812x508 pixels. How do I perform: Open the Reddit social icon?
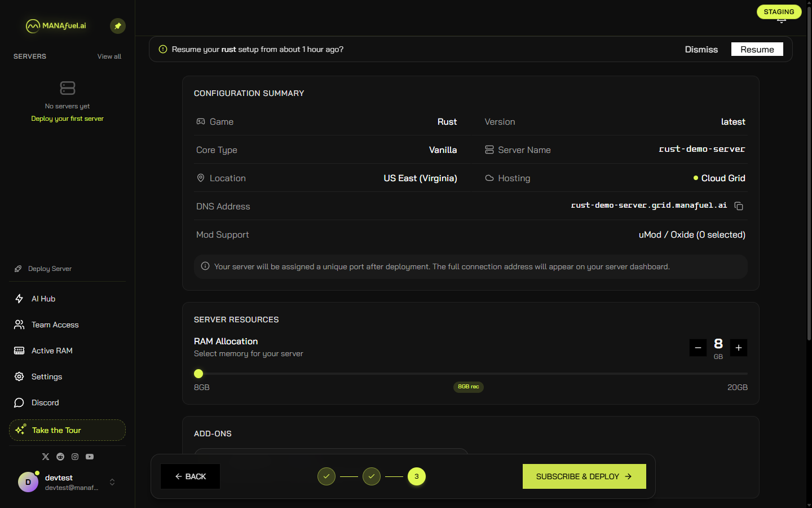coord(60,457)
